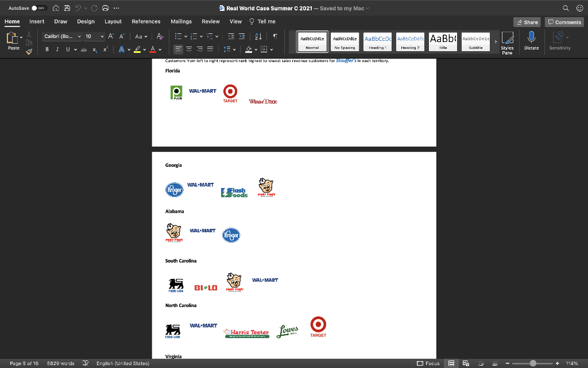Click the Share button
This screenshot has width=588, height=368.
[x=527, y=21]
